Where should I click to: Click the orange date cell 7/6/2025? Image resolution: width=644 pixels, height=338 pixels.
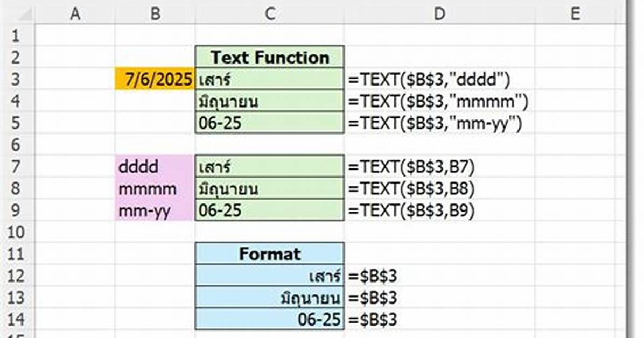pos(155,79)
